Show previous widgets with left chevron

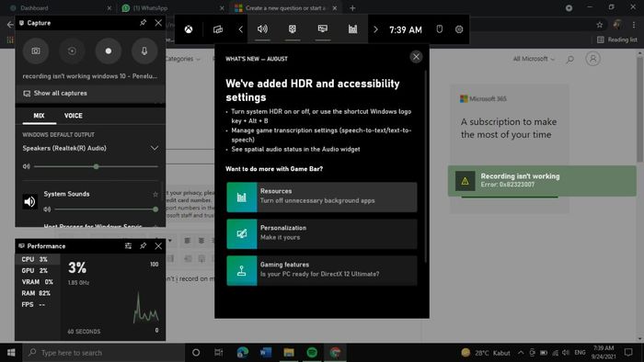tap(241, 29)
